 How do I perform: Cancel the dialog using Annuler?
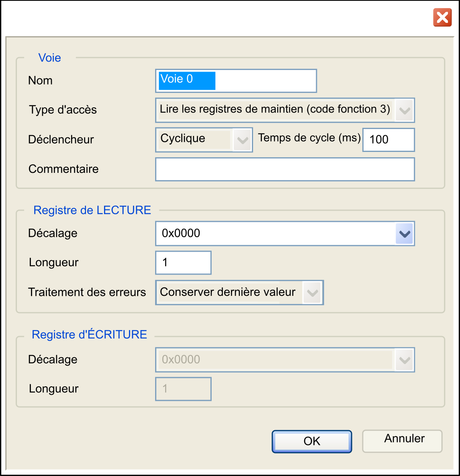pyautogui.click(x=402, y=441)
